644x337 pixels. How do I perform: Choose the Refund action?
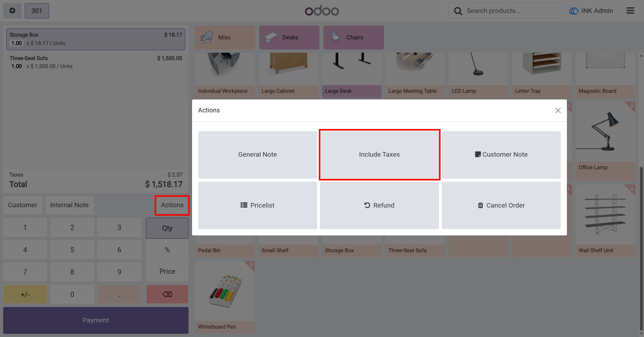(x=379, y=205)
